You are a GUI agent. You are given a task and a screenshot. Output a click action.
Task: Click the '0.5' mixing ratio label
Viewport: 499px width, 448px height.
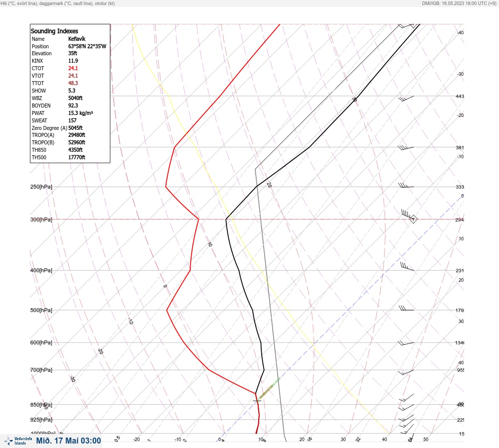click(117, 439)
